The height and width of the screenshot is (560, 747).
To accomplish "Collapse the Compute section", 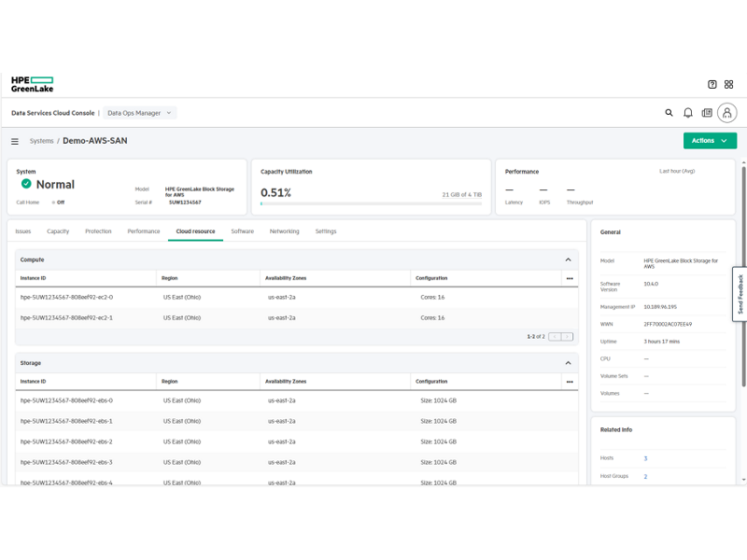I will point(568,259).
